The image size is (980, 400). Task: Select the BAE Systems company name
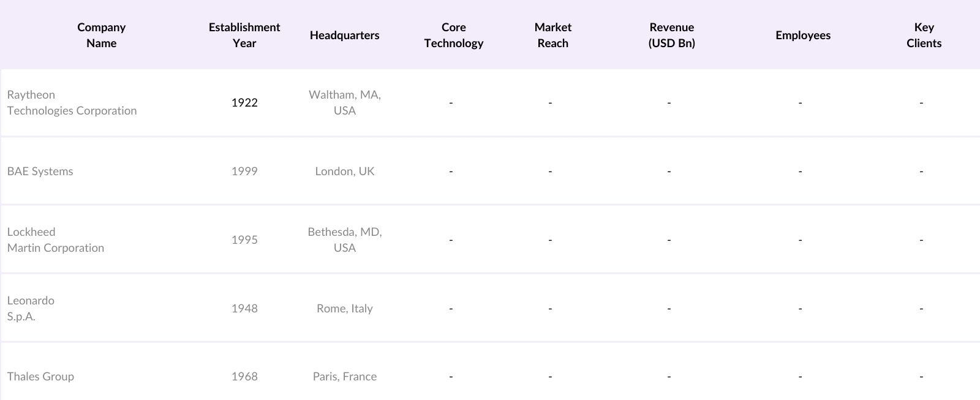[40, 172]
